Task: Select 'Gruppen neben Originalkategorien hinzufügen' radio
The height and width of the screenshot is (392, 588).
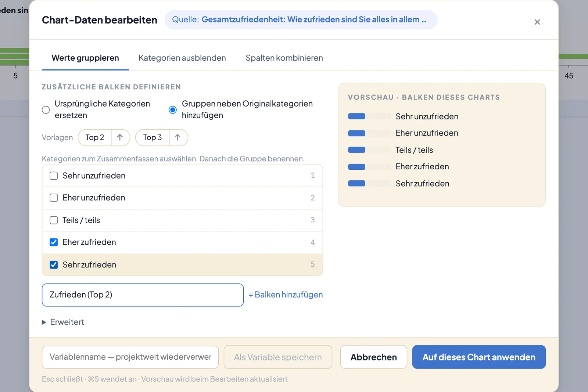Action: click(x=173, y=110)
